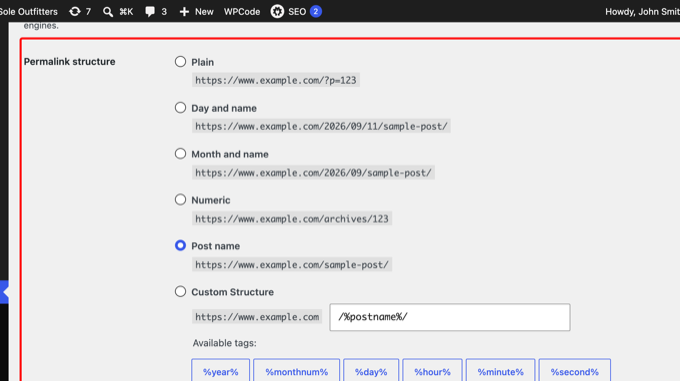Open the search magnifier icon in admin bar
The width and height of the screenshot is (680, 381).
click(108, 12)
